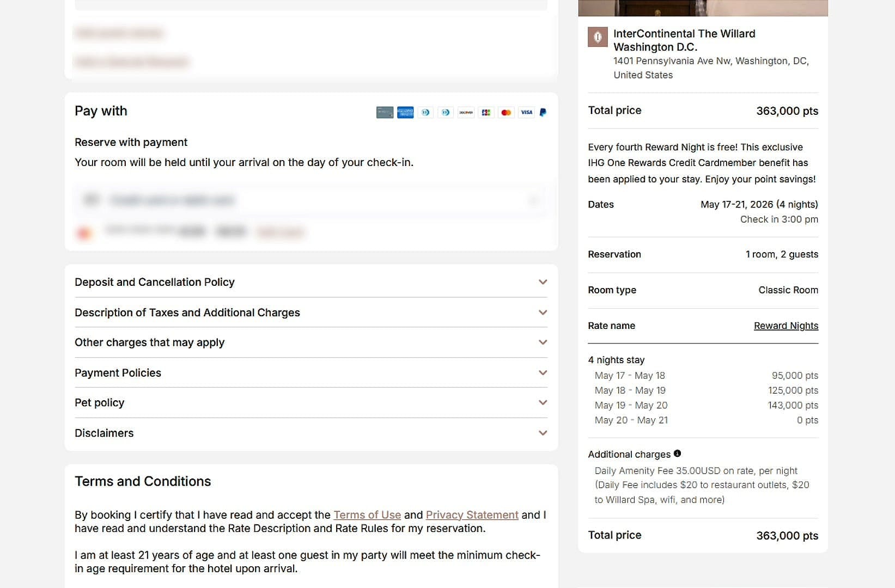The width and height of the screenshot is (895, 588).
Task: Select the JCB payment icon
Action: (x=486, y=112)
